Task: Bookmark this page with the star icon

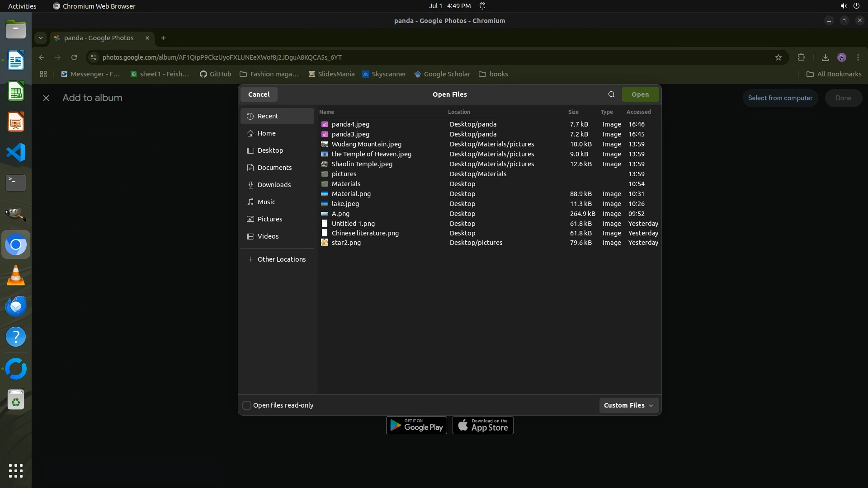Action: pos(778,57)
